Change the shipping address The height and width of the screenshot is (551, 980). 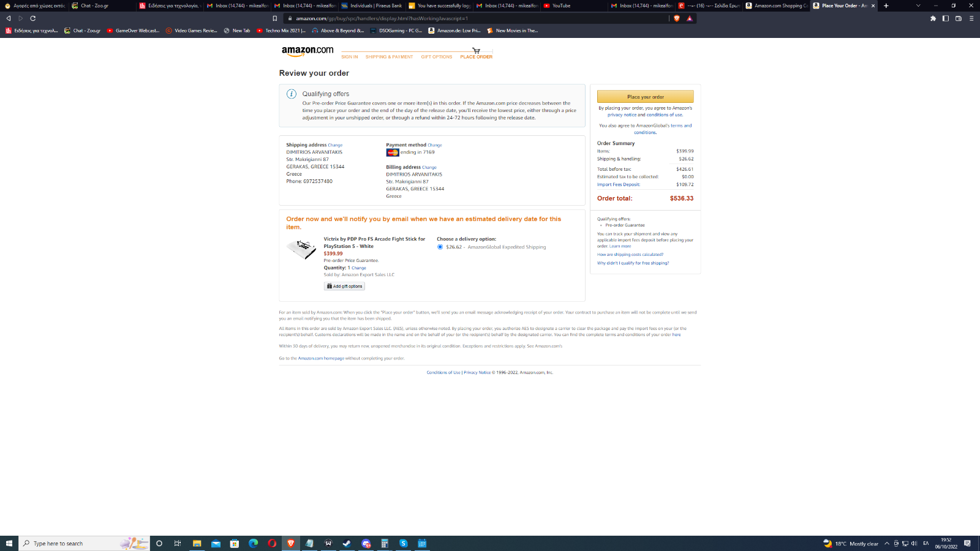point(335,146)
